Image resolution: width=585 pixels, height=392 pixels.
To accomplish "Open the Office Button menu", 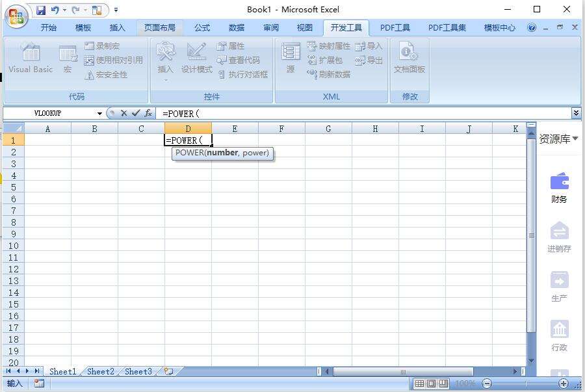I will point(16,17).
